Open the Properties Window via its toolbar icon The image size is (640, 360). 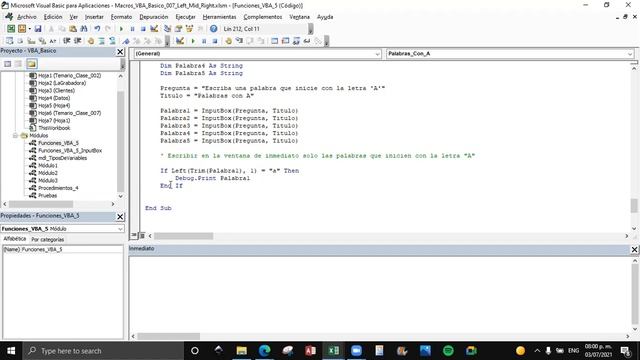(x=178, y=29)
